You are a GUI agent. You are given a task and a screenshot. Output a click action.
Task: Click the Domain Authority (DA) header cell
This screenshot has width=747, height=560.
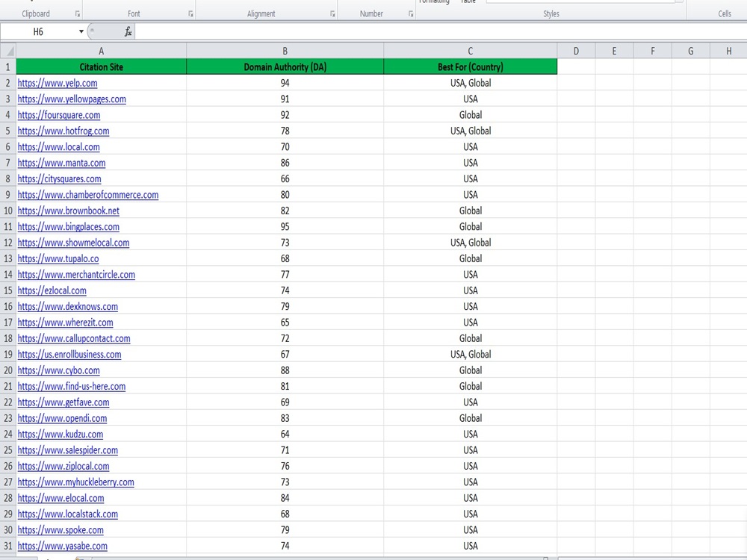click(x=285, y=66)
